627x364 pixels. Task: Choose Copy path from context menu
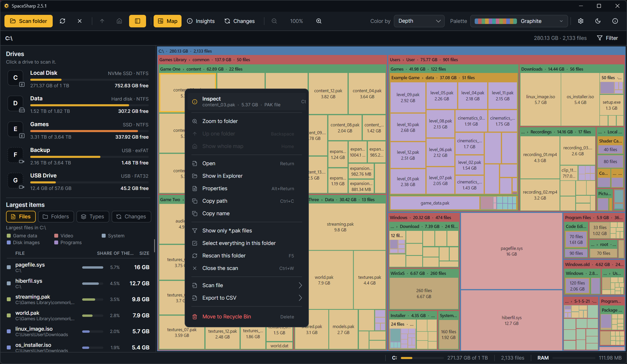point(246,201)
